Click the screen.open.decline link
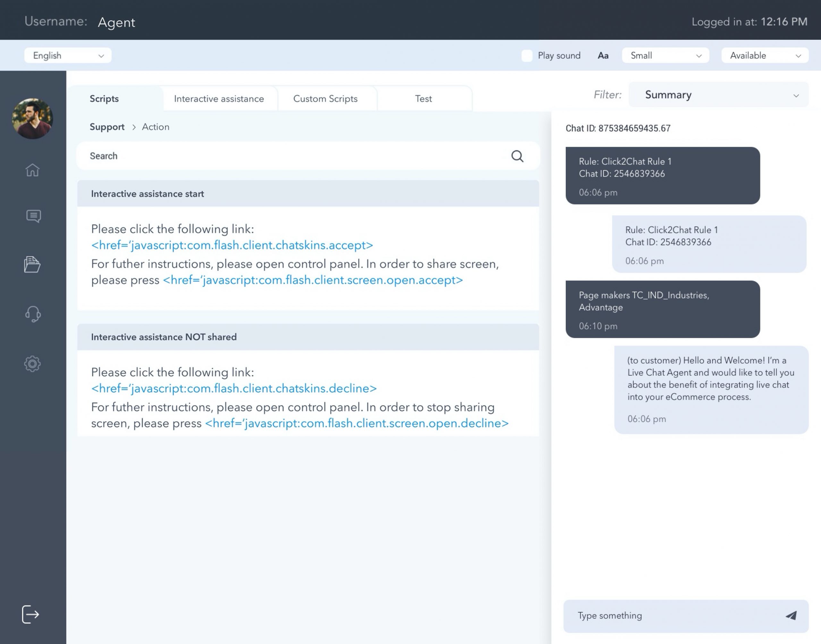 pyautogui.click(x=357, y=423)
